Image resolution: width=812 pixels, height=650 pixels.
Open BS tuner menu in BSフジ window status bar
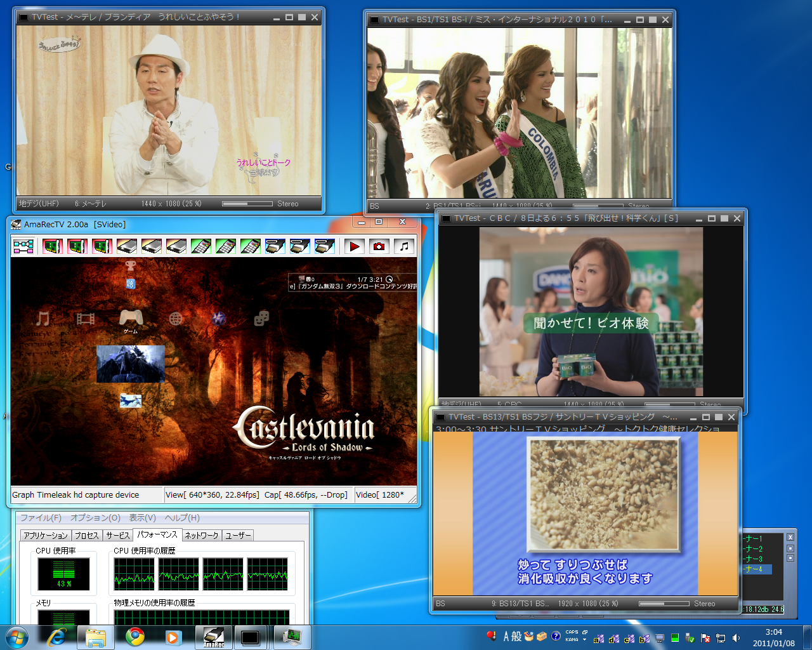coord(440,604)
